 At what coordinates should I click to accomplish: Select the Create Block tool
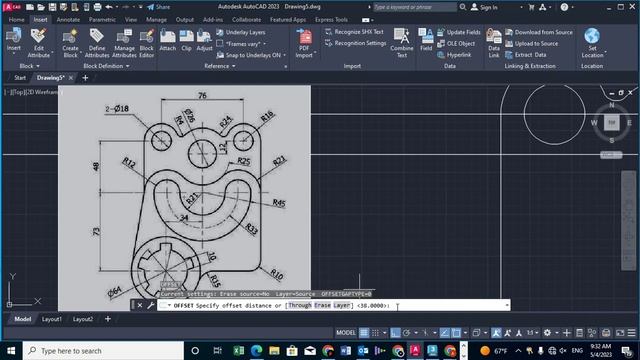click(70, 43)
